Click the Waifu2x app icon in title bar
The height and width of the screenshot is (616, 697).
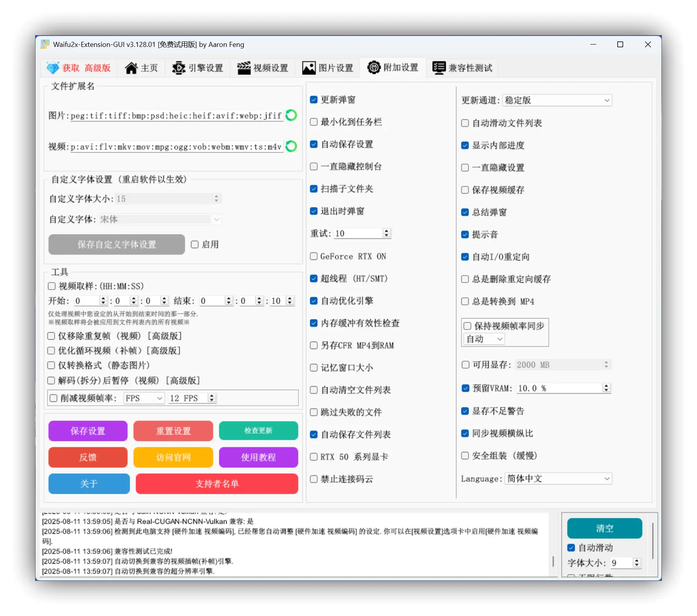[x=45, y=44]
